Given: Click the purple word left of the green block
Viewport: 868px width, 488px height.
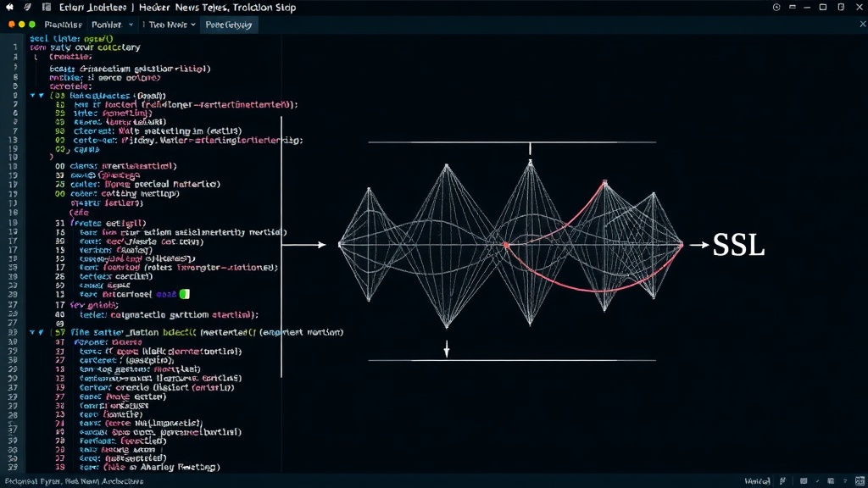Looking at the screenshot, I should 166,294.
